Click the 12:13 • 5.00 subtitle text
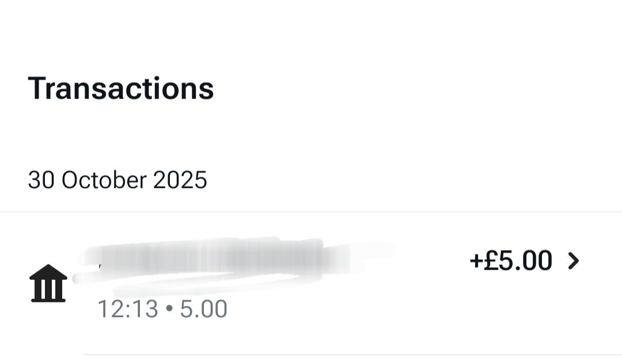 (162, 309)
